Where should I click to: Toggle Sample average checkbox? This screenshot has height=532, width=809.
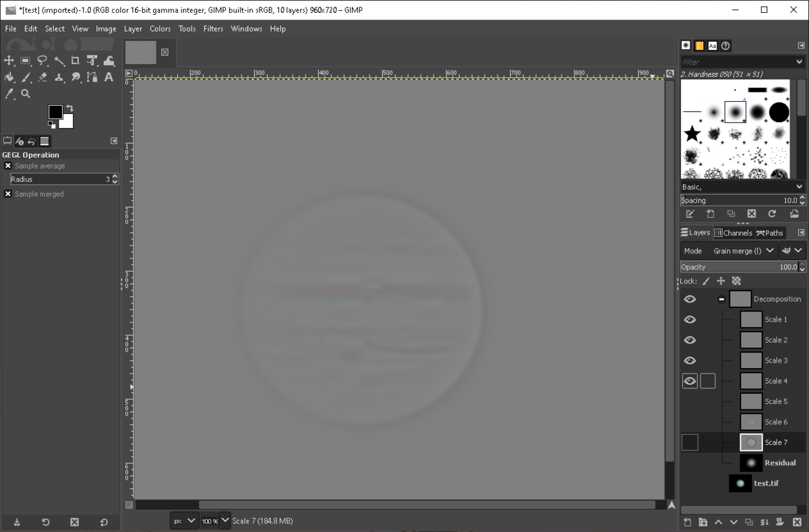pos(8,166)
